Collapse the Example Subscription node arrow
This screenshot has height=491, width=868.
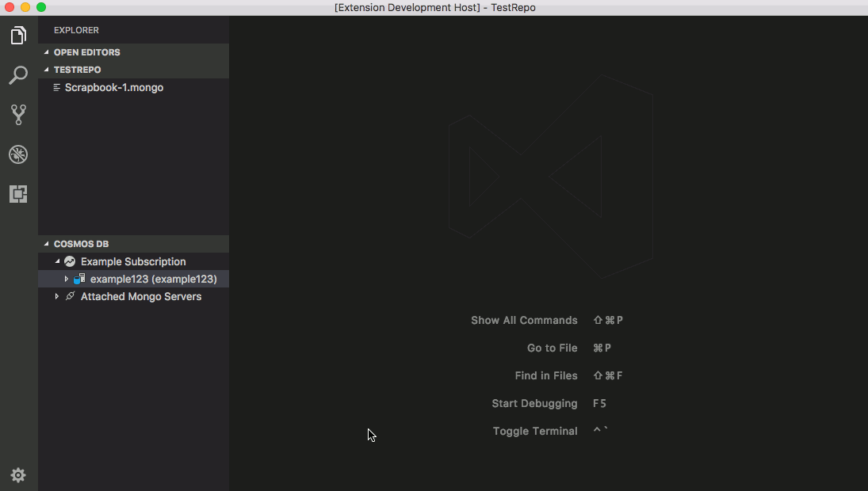click(x=58, y=261)
